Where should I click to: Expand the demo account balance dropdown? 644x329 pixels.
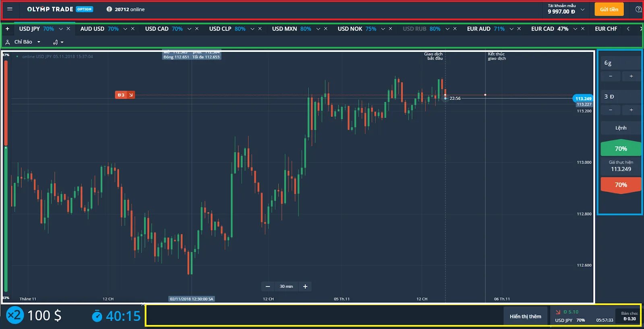click(582, 9)
